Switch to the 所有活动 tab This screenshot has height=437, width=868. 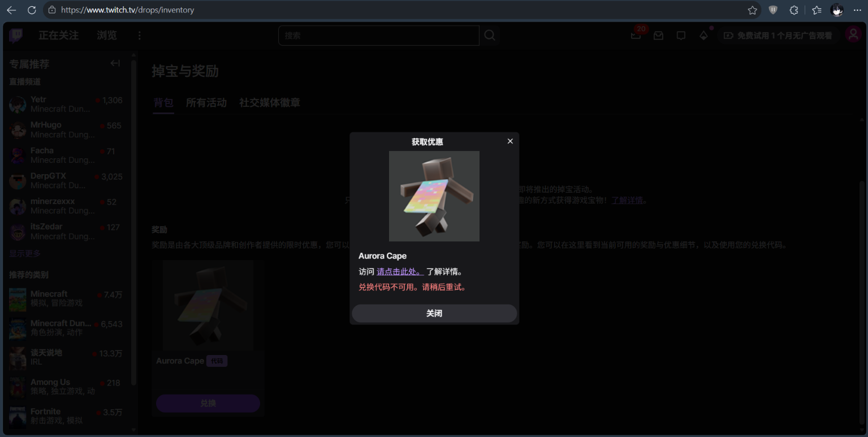pyautogui.click(x=206, y=103)
